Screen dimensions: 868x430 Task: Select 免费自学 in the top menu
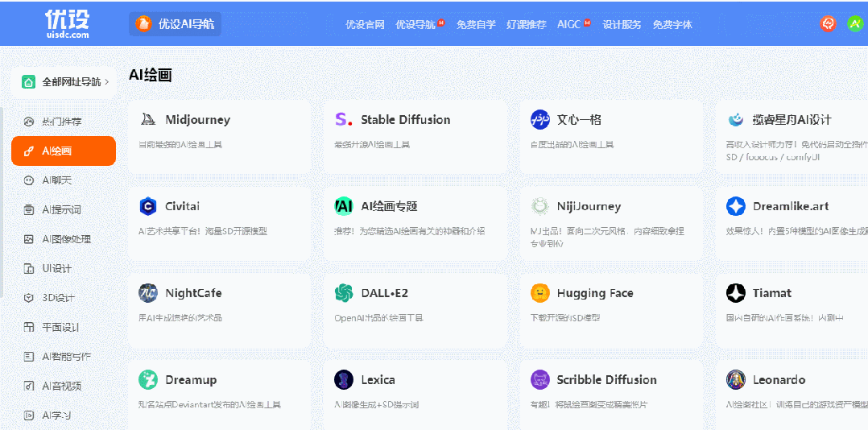[x=476, y=24]
